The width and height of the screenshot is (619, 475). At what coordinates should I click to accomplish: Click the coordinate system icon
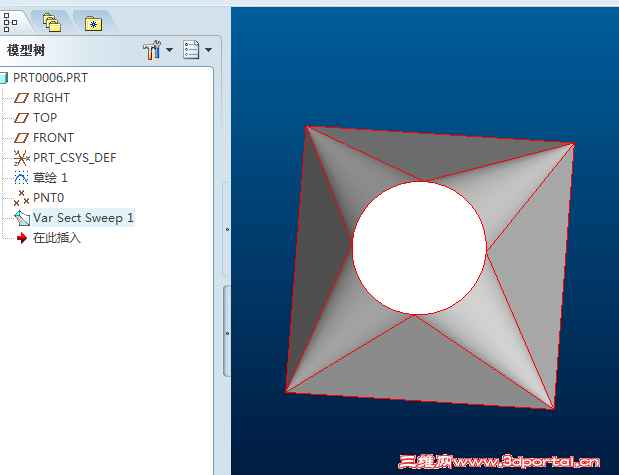21,158
